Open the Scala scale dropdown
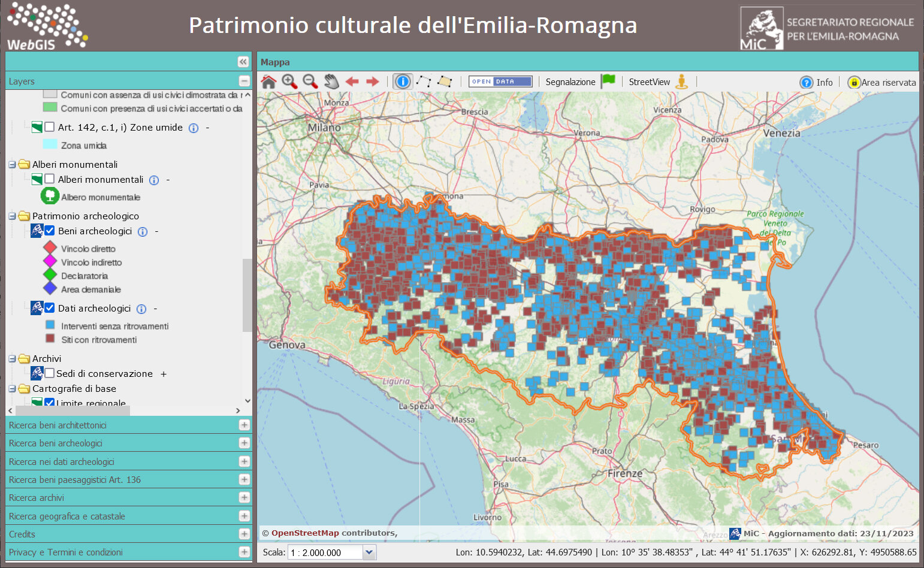 369,552
